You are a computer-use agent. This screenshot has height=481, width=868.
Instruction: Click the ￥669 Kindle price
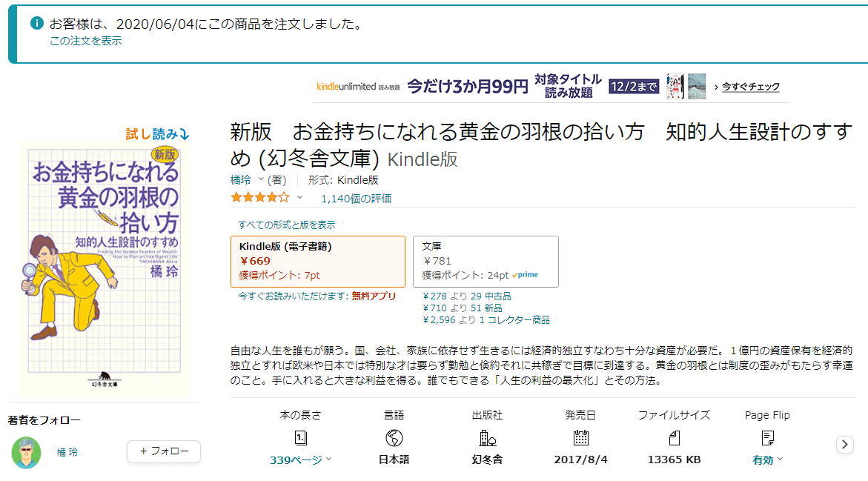point(255,261)
